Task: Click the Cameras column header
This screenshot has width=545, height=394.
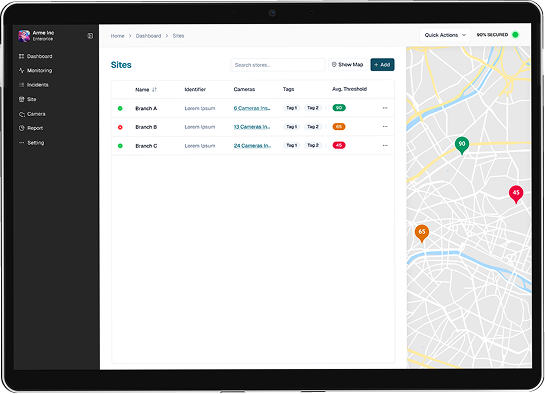Action: point(244,89)
